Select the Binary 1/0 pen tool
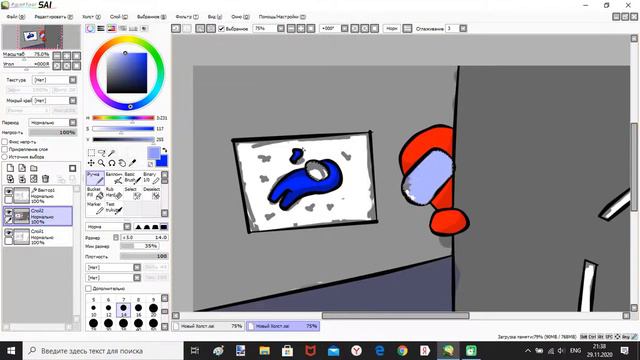Image resolution: width=640 pixels, height=360 pixels. (x=151, y=178)
